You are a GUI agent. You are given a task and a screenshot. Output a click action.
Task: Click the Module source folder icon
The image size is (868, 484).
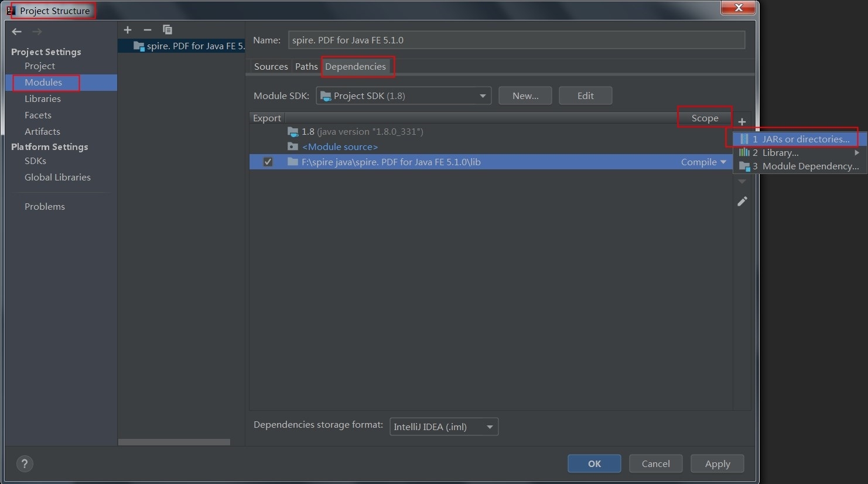tap(293, 146)
